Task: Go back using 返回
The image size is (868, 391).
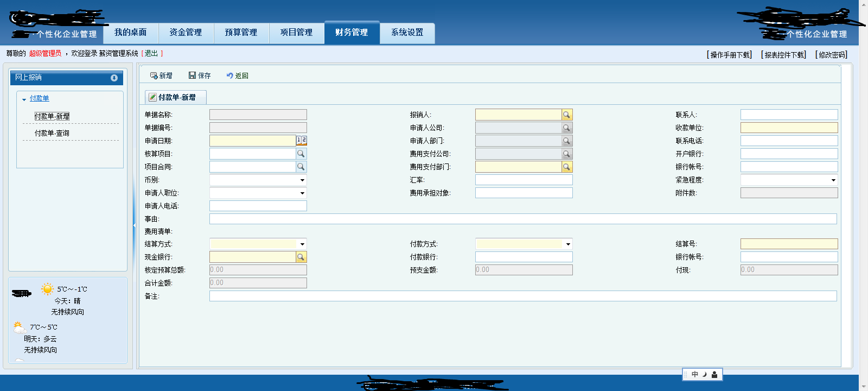Action: [x=238, y=75]
